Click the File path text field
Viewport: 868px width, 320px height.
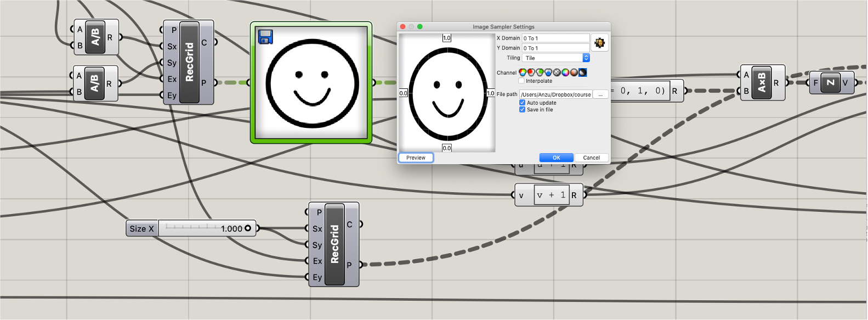pyautogui.click(x=555, y=94)
